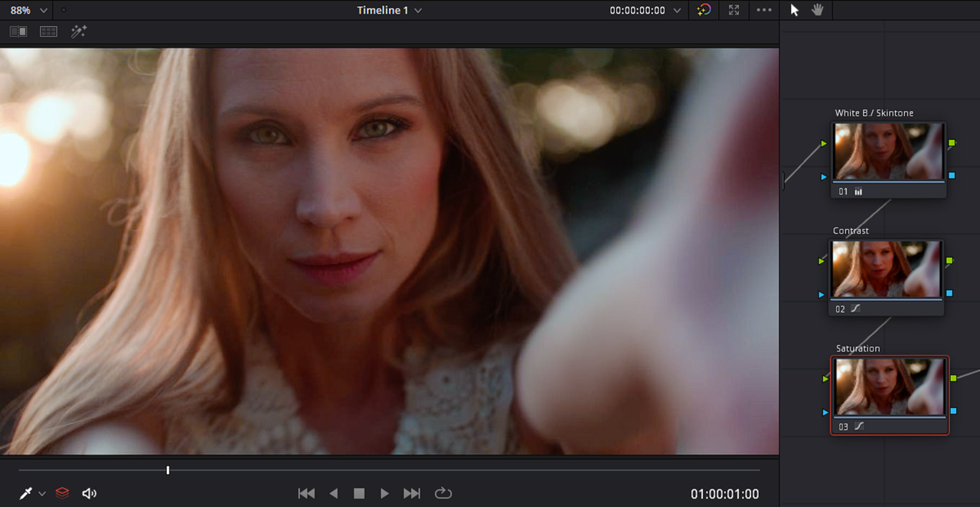The image size is (980, 507).
Task: Toggle the image wipe split view
Action: [x=18, y=31]
